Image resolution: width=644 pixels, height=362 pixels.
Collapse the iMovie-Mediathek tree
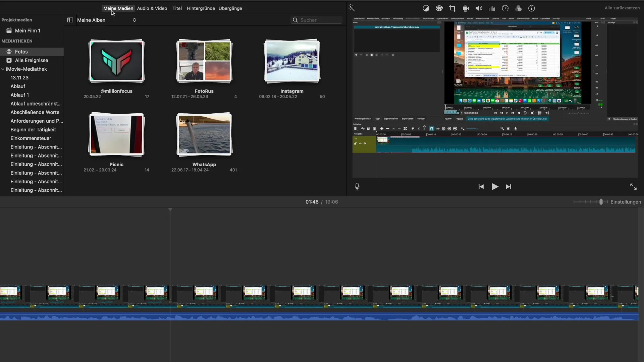3,69
